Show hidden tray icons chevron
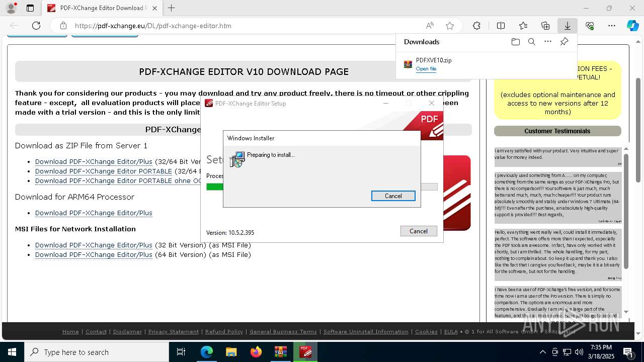 [x=542, y=352]
